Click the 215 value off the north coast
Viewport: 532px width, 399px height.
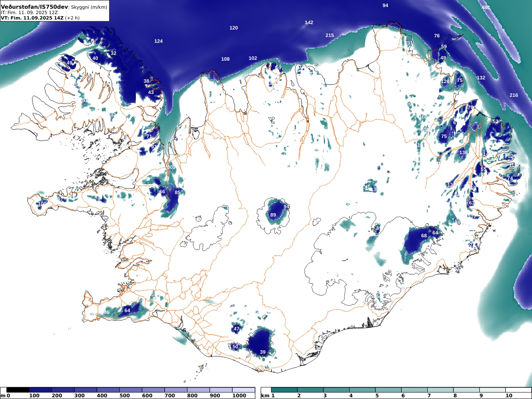[330, 35]
